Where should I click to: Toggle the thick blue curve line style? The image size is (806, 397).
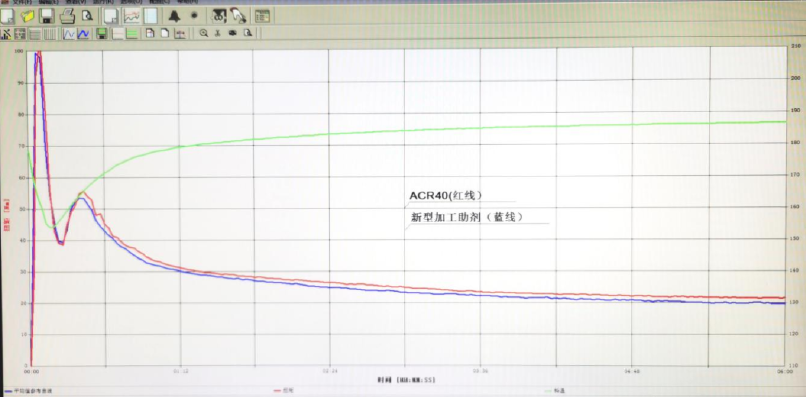tap(84, 34)
